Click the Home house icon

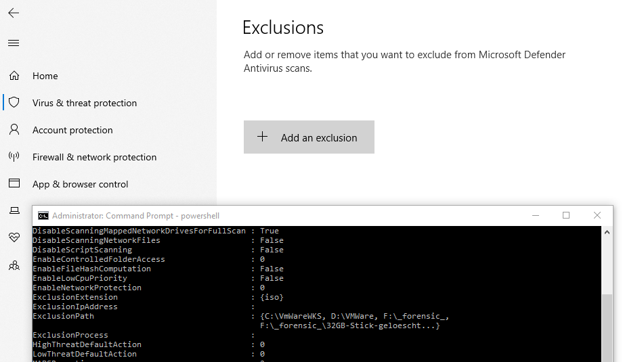tap(14, 76)
